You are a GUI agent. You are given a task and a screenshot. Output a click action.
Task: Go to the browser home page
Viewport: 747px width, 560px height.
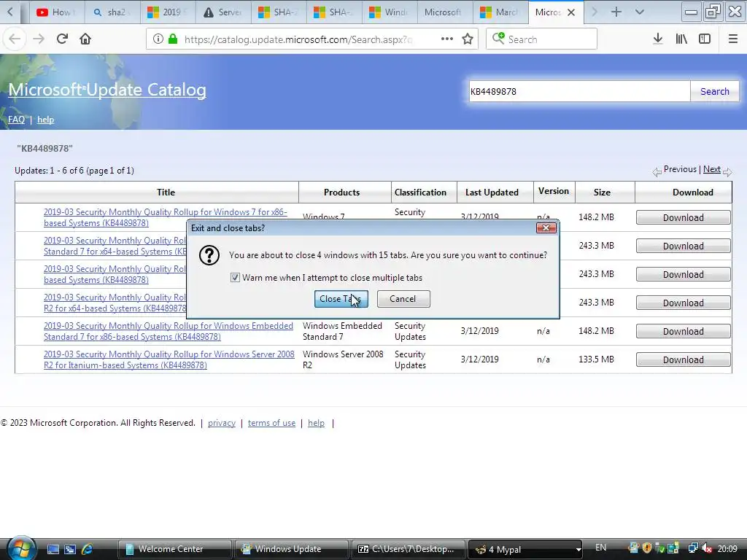coord(85,39)
